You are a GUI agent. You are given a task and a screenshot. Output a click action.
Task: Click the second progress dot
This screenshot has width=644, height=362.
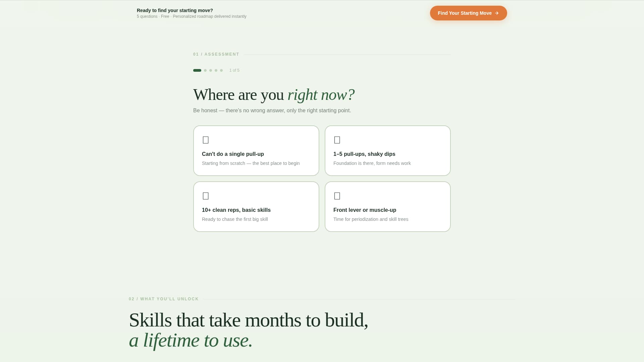205,70
